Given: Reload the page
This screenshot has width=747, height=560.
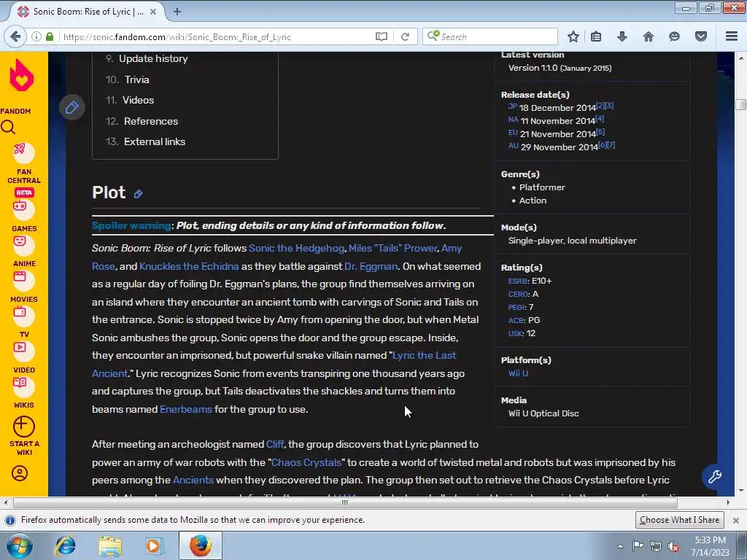Looking at the screenshot, I should point(405,36).
